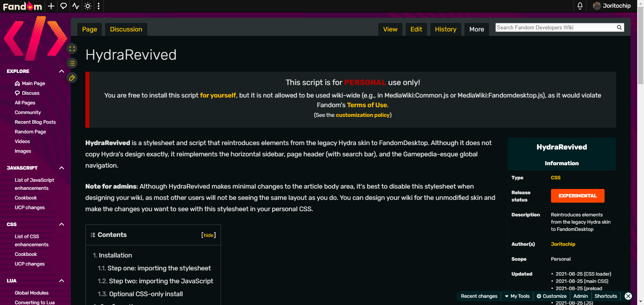Open Admin from bottom toolbar
This screenshot has width=644, height=305.
tap(580, 296)
